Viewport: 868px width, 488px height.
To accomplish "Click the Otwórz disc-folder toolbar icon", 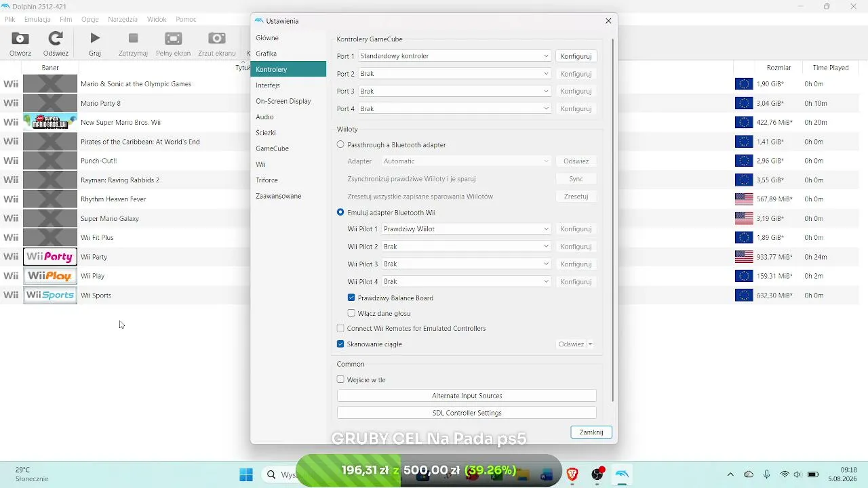I will pyautogui.click(x=20, y=39).
